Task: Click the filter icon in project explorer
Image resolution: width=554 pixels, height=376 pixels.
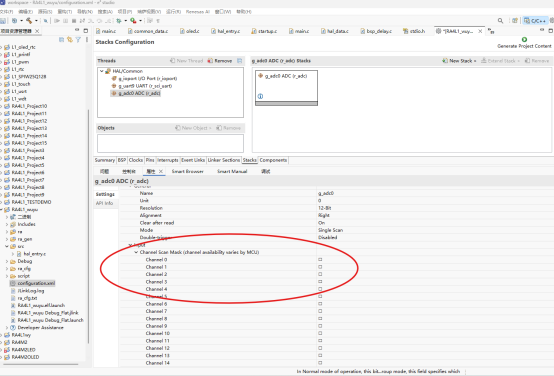Action: tap(78, 40)
